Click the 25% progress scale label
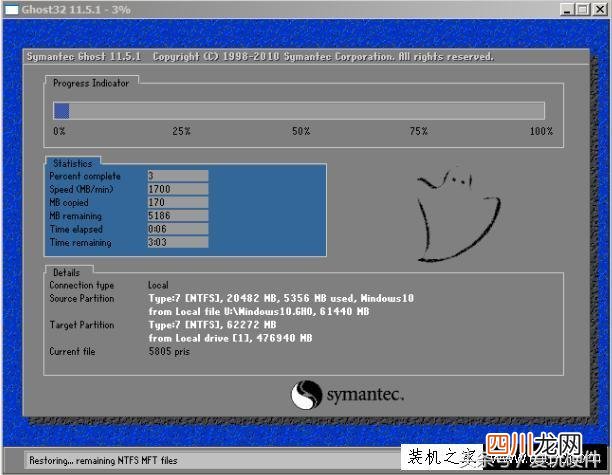Screen dimensions: 612x475 click(x=181, y=131)
